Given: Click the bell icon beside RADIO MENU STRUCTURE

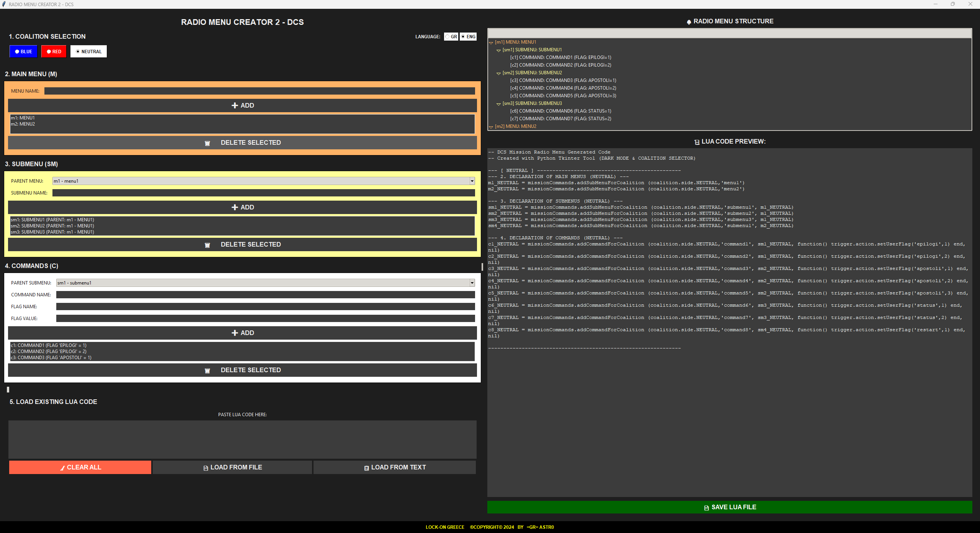Looking at the screenshot, I should pos(689,21).
